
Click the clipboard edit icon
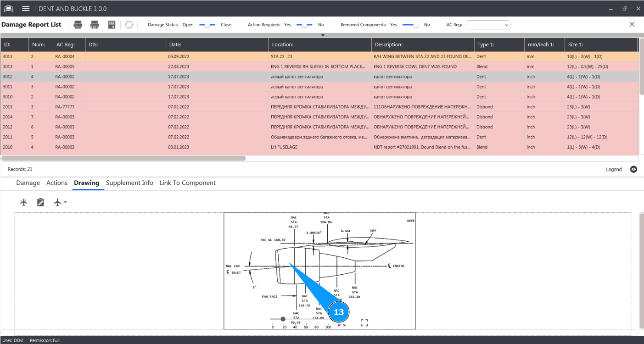[40, 202]
